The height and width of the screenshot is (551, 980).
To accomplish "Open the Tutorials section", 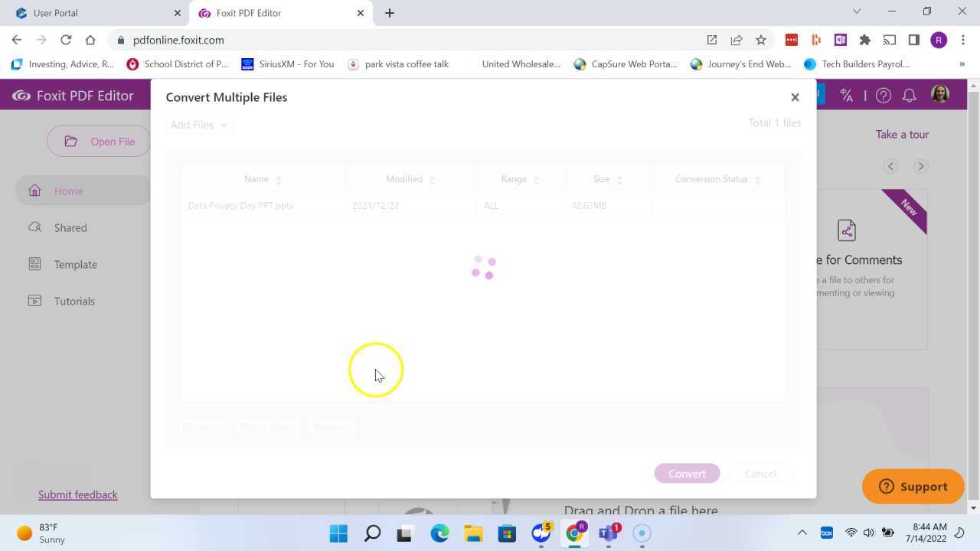I will 74,301.
